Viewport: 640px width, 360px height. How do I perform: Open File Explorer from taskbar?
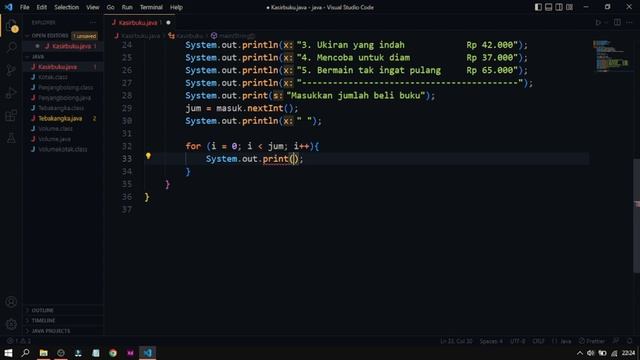tap(43, 353)
